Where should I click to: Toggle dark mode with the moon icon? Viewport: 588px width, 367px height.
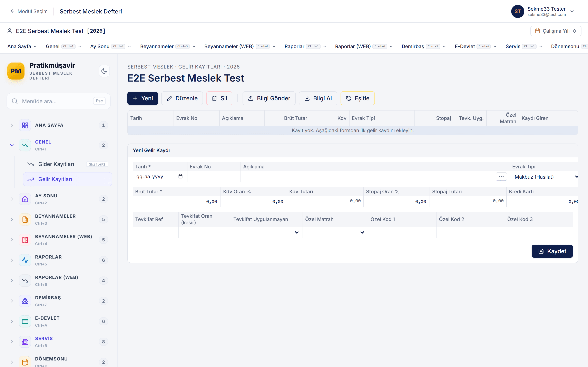click(104, 71)
